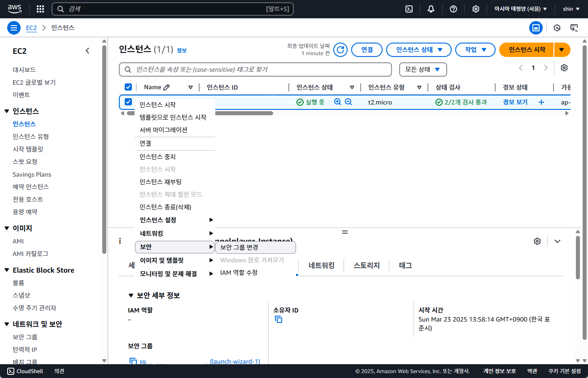Open the 쿠키 기본 설정 footer link

565,371
